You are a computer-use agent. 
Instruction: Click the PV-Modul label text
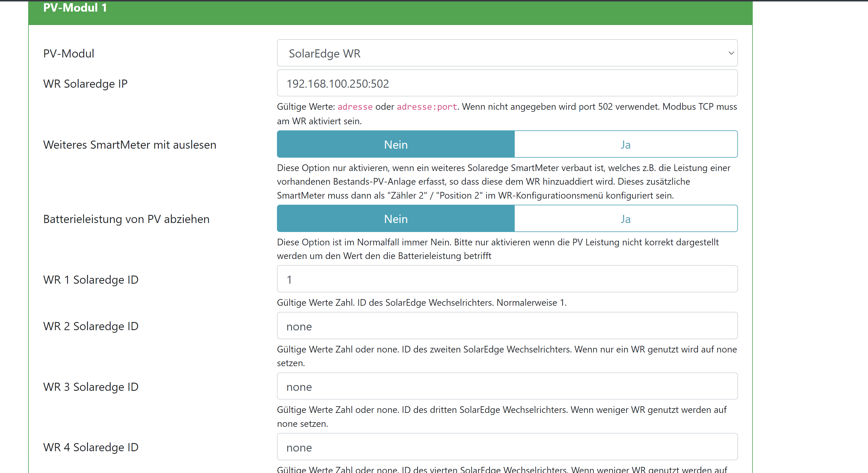pyautogui.click(x=69, y=54)
